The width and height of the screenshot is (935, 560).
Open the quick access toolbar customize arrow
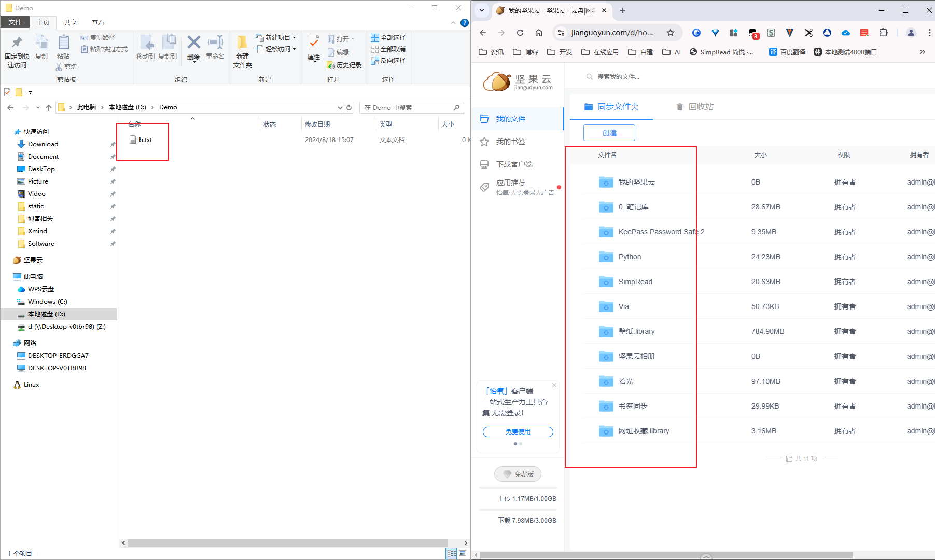click(30, 93)
